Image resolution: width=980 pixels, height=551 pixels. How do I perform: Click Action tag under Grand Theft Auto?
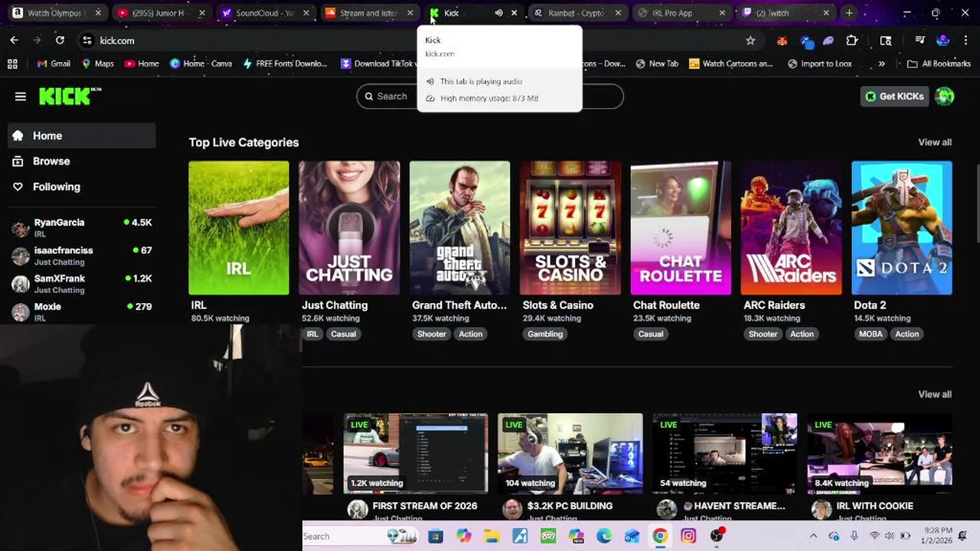[470, 334]
